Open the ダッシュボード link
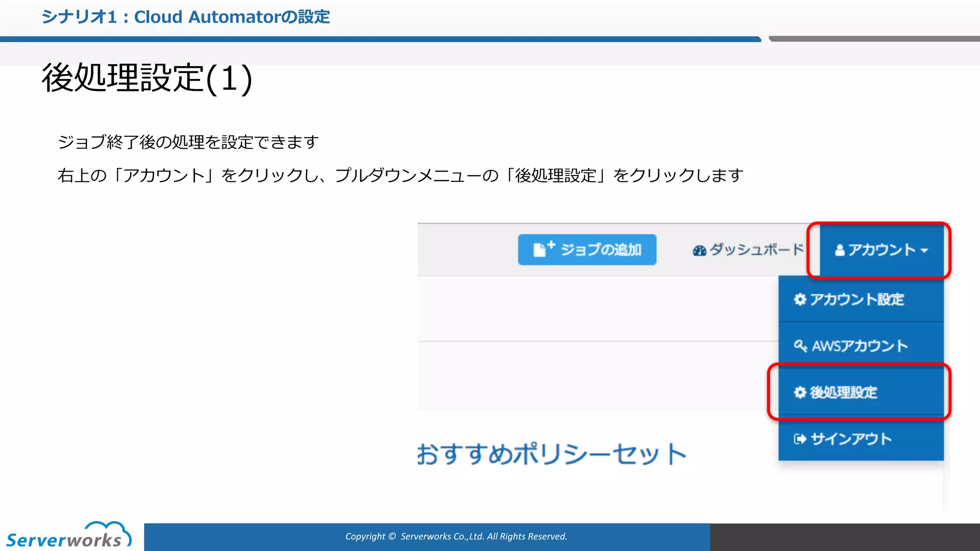Image resolution: width=980 pixels, height=551 pixels. coord(748,250)
